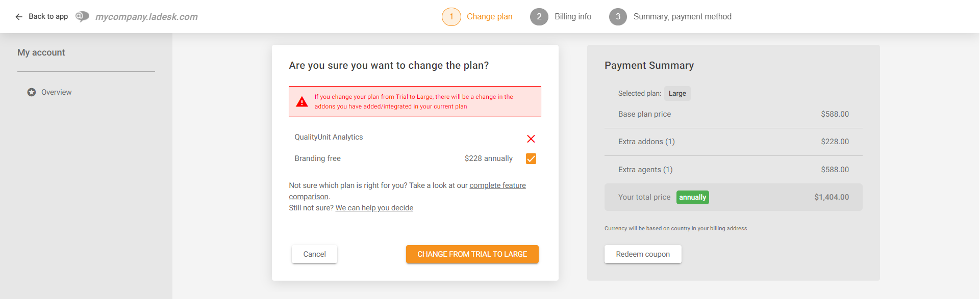The width and height of the screenshot is (980, 299).
Task: Confirm Change from Trial to Large
Action: 472,254
